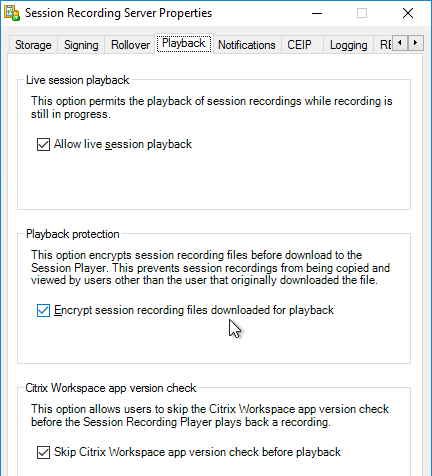Switch to the Logging tab
The height and width of the screenshot is (476, 432).
pos(348,45)
